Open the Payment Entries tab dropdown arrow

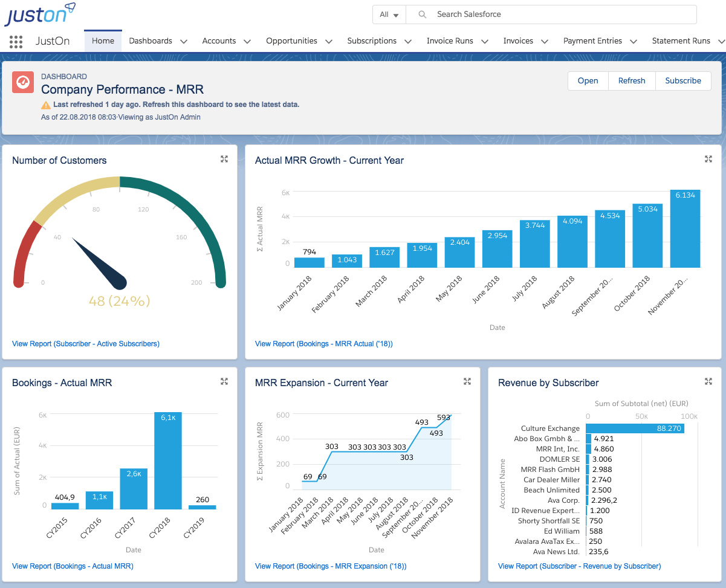coord(634,42)
